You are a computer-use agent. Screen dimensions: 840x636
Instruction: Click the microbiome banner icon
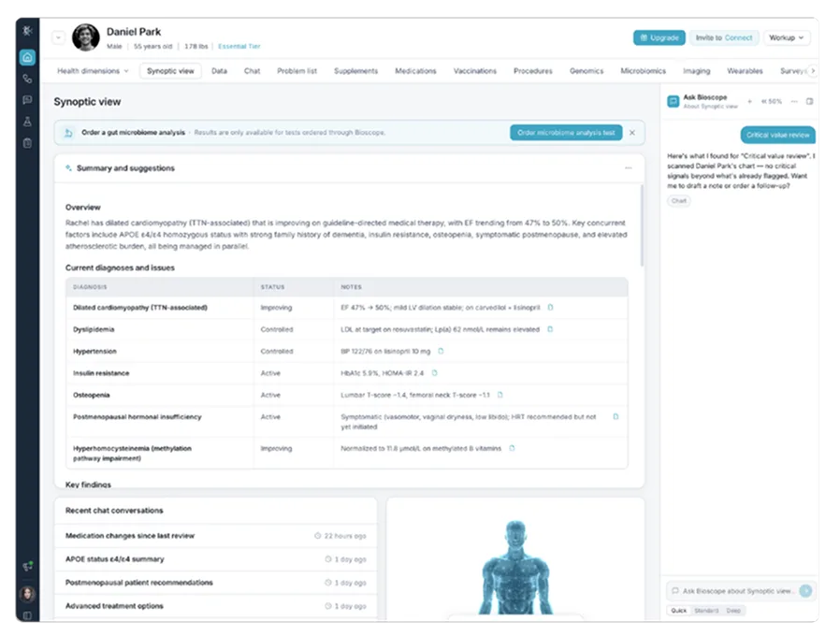pos(68,133)
